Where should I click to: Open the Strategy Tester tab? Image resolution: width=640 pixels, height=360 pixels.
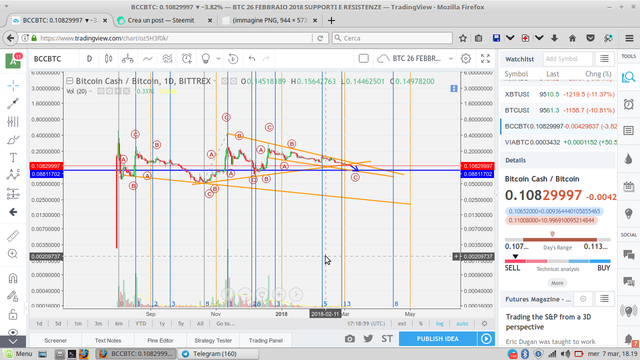[213, 340]
